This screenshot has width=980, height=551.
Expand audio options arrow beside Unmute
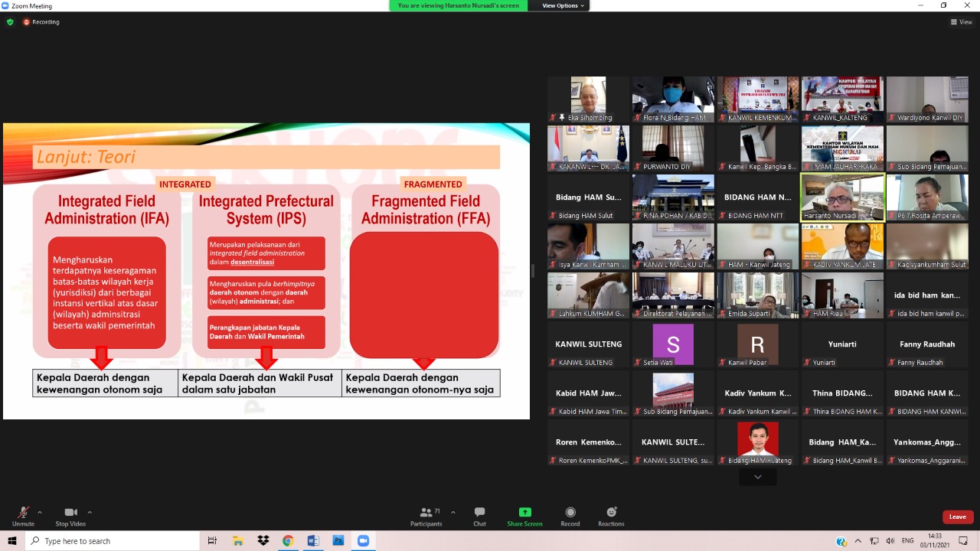click(x=40, y=512)
